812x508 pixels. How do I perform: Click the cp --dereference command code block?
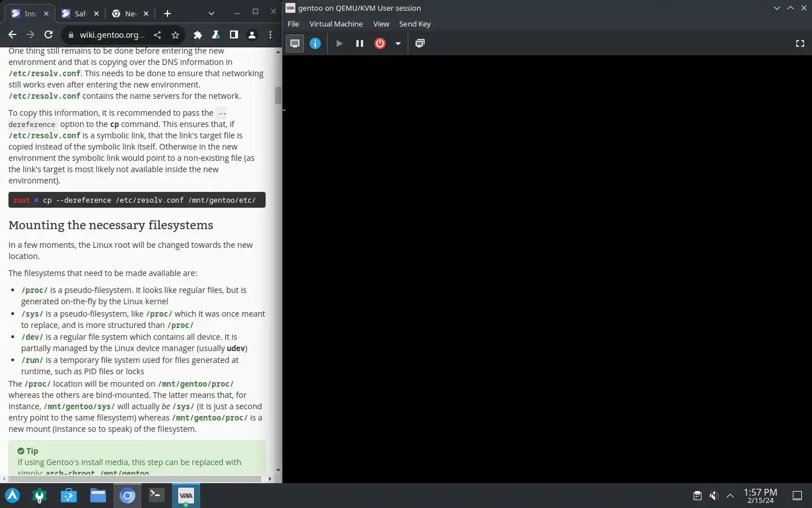pos(137,200)
